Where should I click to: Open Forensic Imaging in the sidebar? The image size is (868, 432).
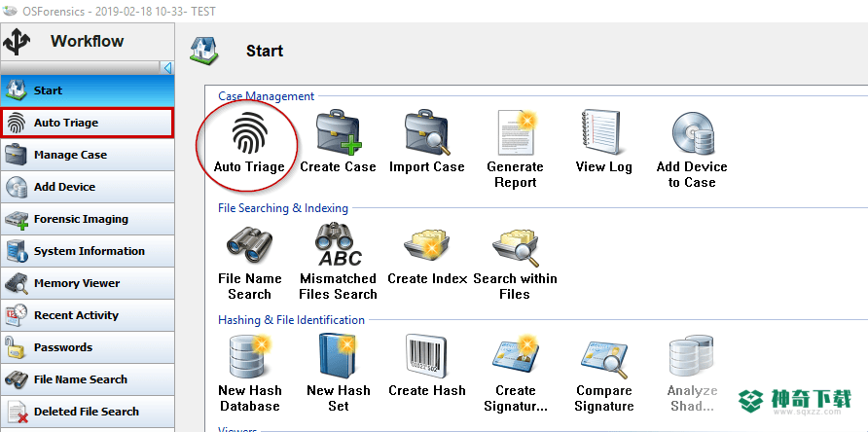(88, 219)
